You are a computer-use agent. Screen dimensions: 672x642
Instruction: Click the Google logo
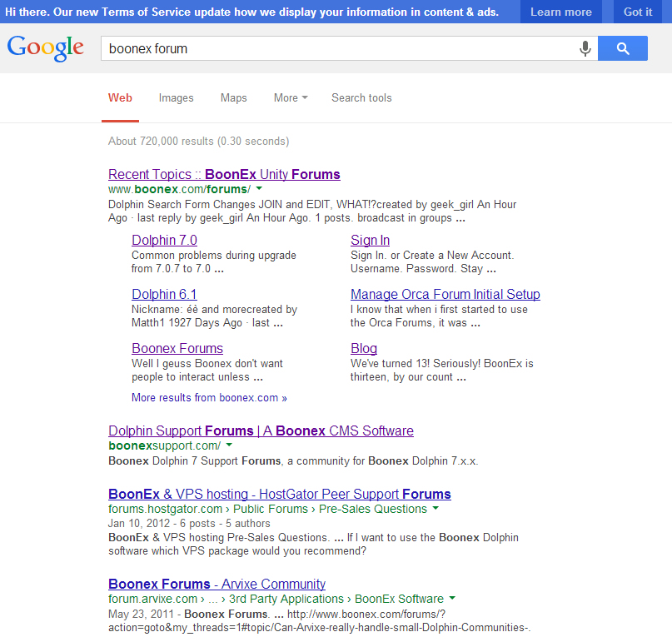[46, 48]
